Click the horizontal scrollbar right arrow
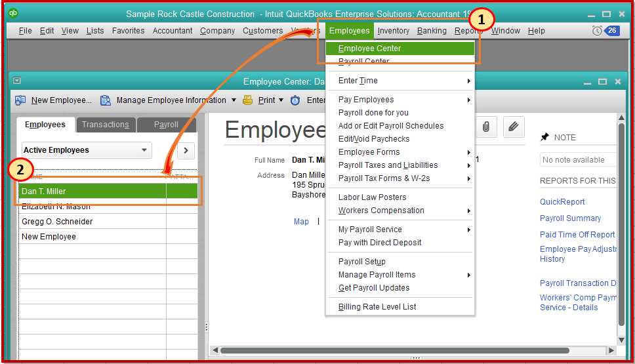The height and width of the screenshot is (364, 635). tap(611, 350)
